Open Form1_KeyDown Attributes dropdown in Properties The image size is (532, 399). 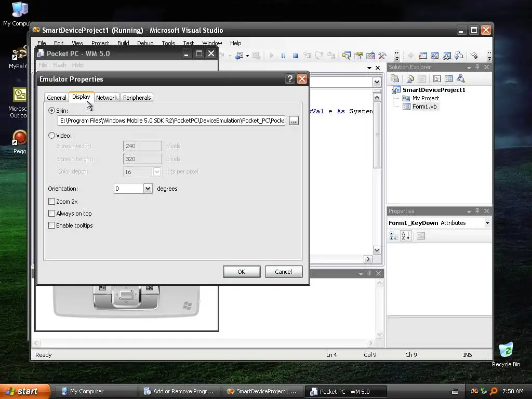click(487, 223)
